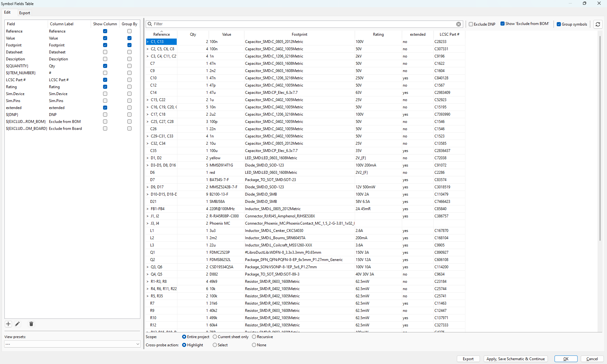
Task: Toggle Show 'Exclude from BOM' checkbox
Action: [x=502, y=24]
